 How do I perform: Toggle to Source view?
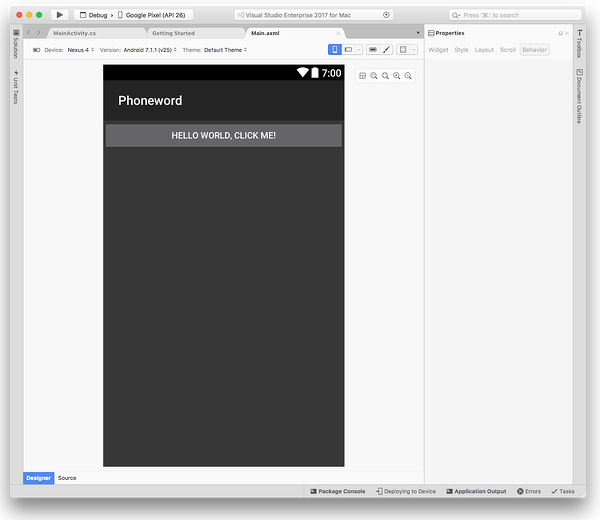[67, 478]
